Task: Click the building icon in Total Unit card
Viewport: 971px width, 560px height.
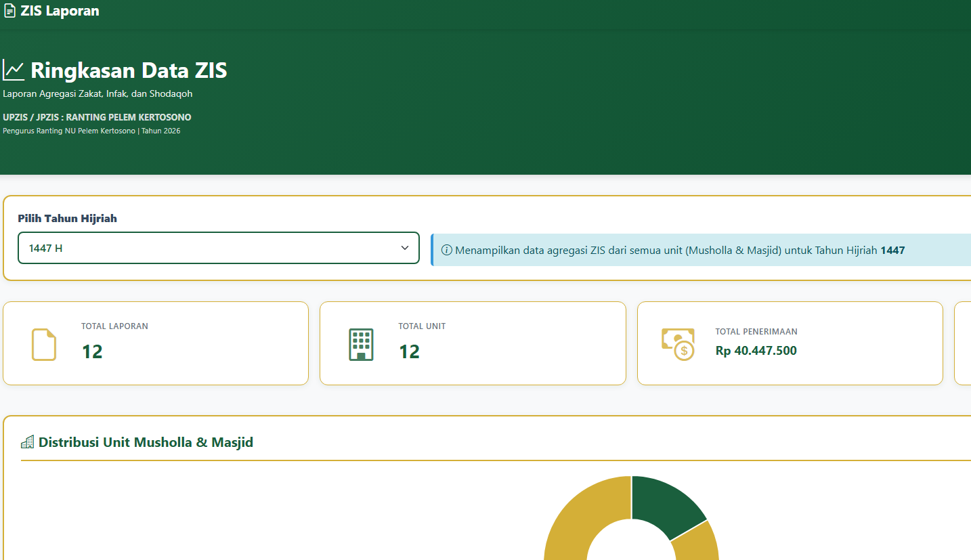Action: point(361,344)
